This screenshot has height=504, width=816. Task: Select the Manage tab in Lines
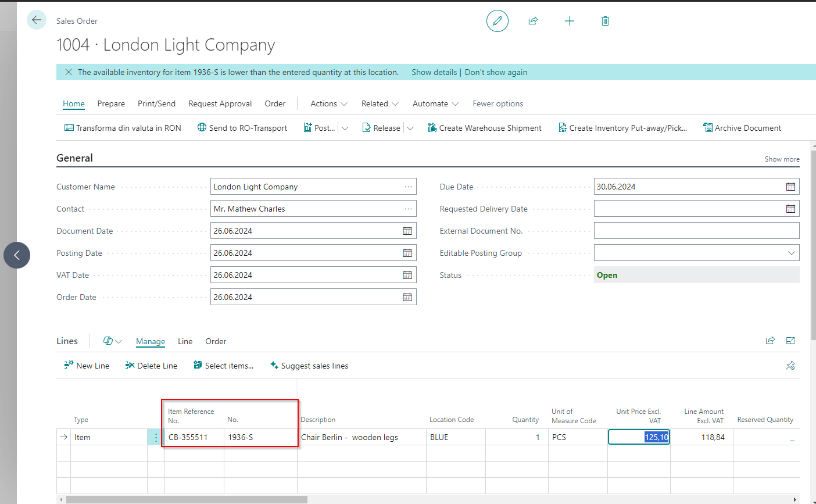tap(151, 341)
